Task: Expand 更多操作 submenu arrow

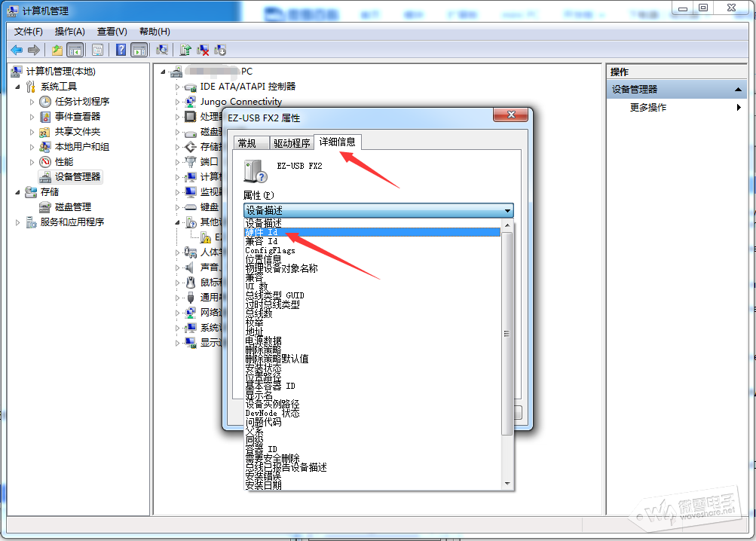Action: tap(739, 108)
